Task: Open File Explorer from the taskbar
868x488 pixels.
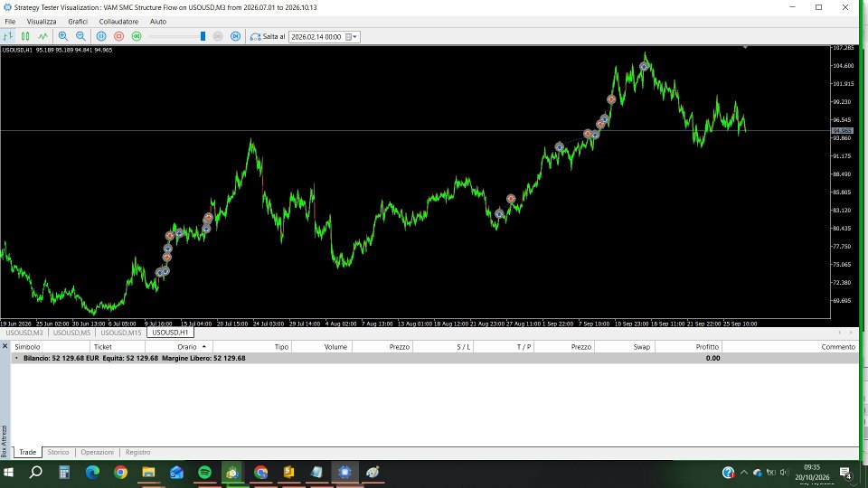Action: [148, 473]
